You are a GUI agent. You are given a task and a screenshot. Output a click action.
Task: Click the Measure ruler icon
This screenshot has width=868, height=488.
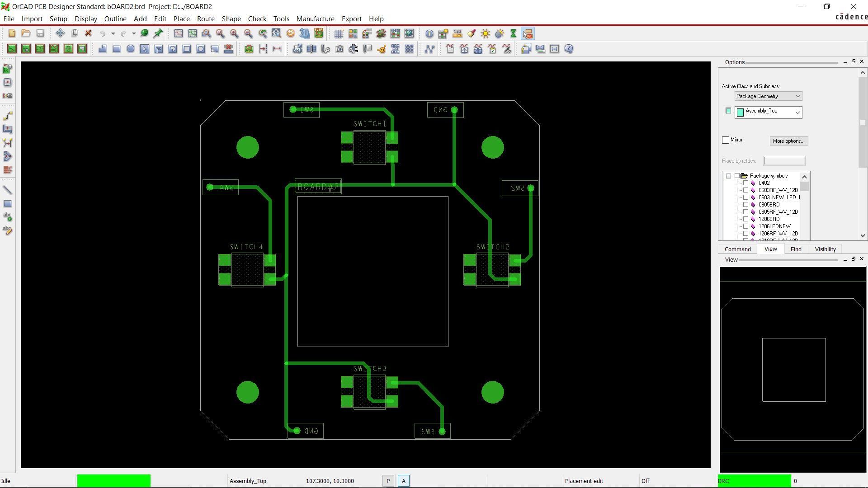coord(458,33)
